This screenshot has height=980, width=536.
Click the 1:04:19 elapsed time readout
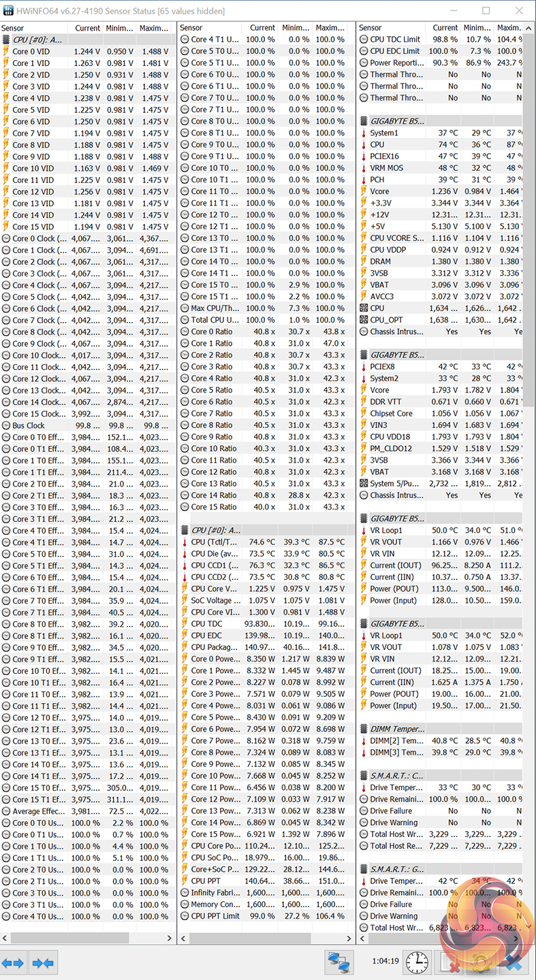(386, 962)
